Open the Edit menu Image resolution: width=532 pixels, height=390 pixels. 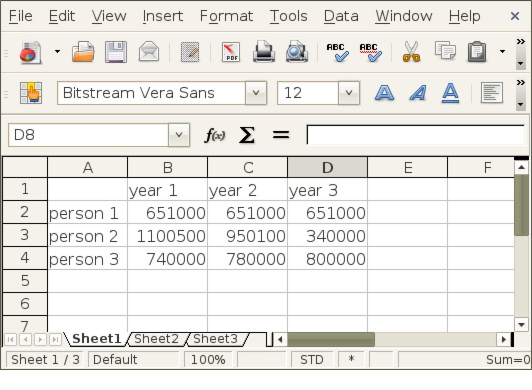pos(62,16)
